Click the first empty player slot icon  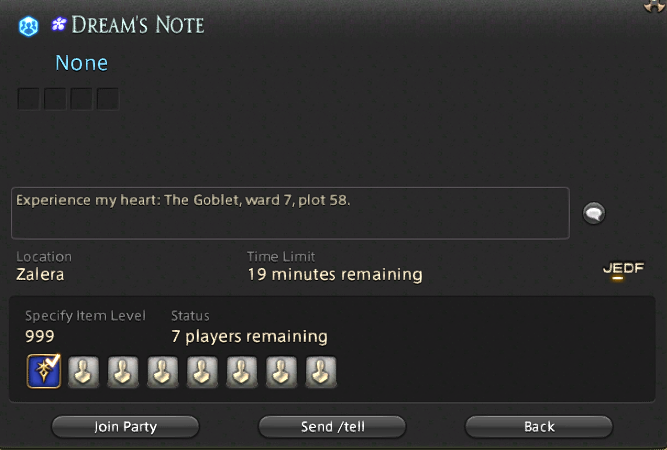pyautogui.click(x=83, y=372)
